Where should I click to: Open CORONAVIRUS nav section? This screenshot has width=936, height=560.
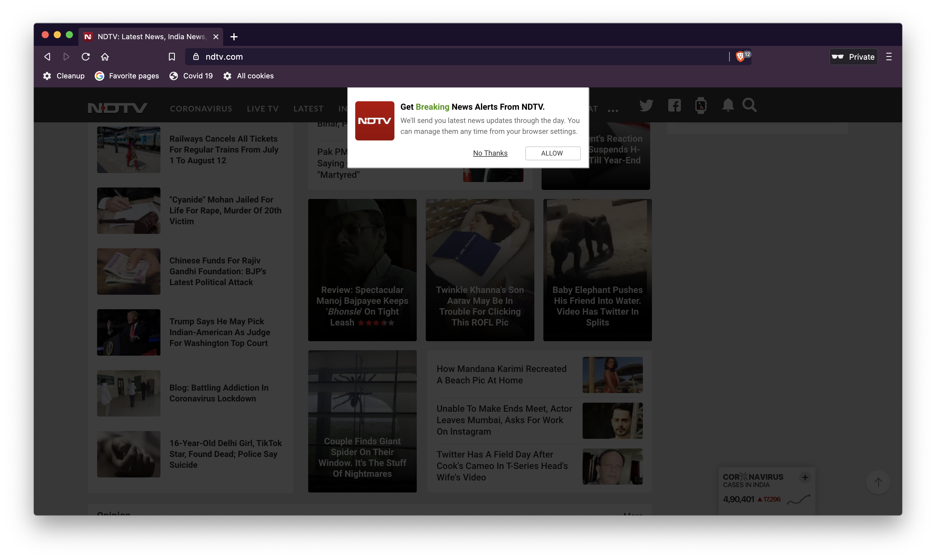click(201, 109)
